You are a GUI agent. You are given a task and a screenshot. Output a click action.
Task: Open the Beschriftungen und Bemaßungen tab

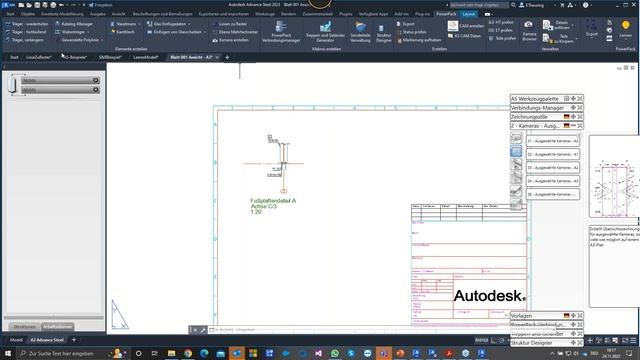coord(162,14)
